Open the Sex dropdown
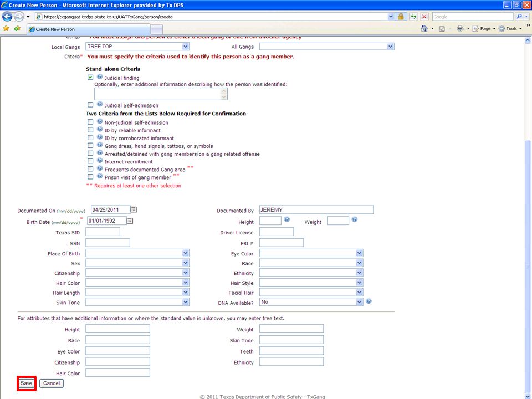Screen dimensions: 532x399 click(x=137, y=263)
